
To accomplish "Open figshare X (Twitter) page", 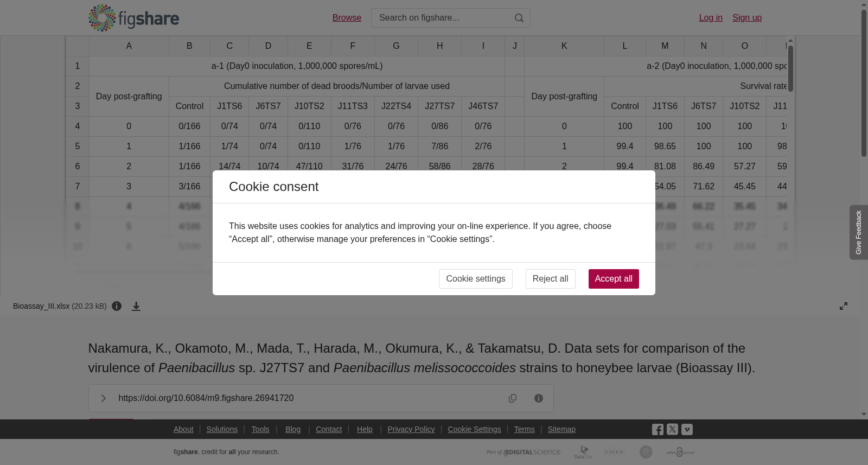I will click(672, 429).
